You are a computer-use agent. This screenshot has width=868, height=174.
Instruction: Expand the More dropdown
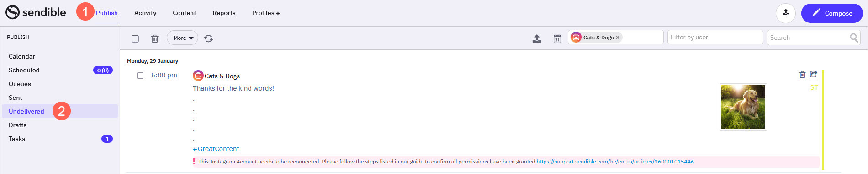pyautogui.click(x=183, y=38)
